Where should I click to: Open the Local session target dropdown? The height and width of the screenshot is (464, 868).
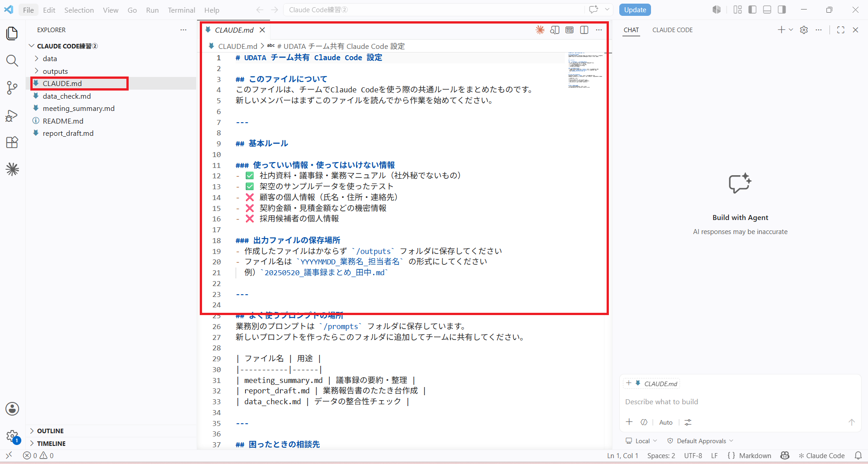click(641, 441)
